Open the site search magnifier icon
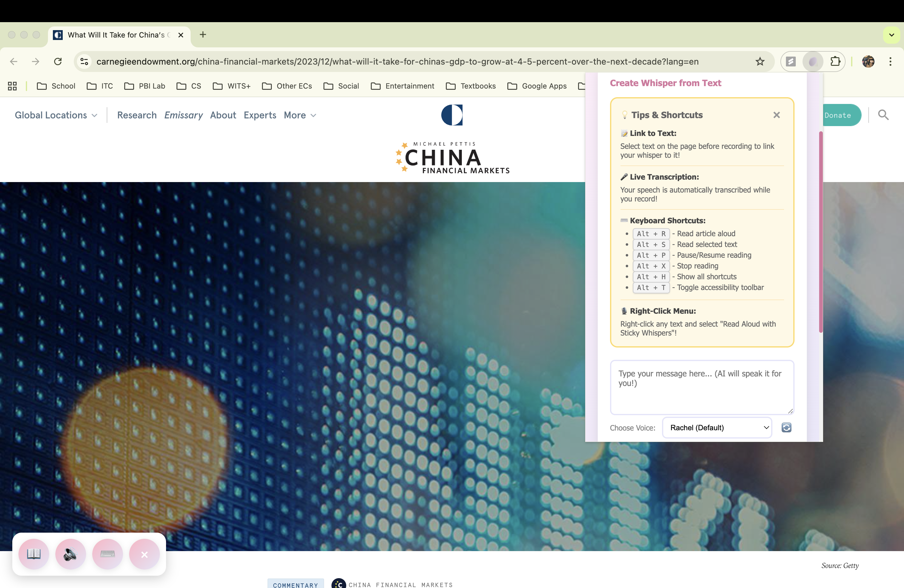904x588 pixels. pos(883,115)
